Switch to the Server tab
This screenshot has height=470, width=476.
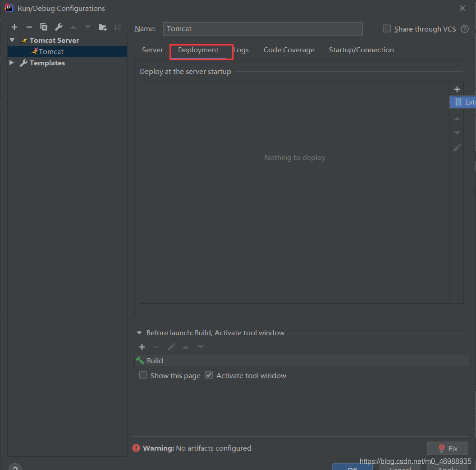tap(152, 50)
